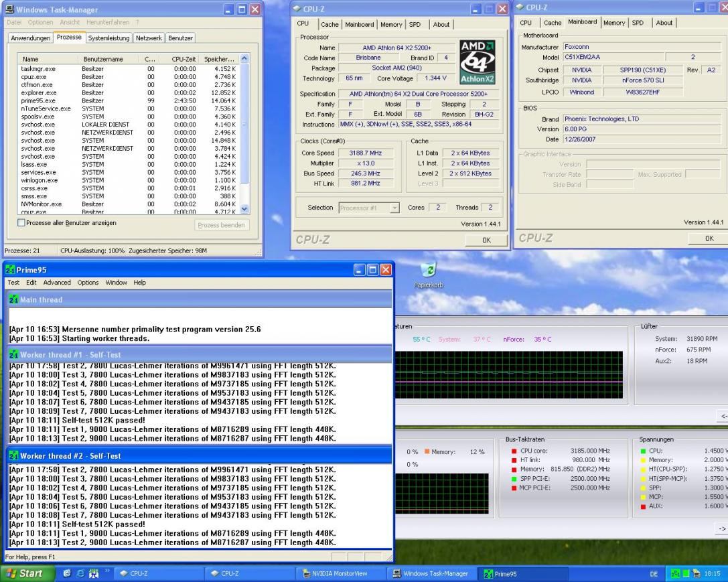Click the green square tray icon
728x582 pixels.
[686, 574]
